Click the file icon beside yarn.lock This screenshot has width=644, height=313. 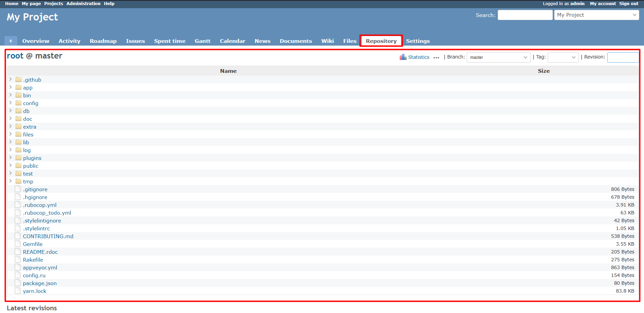point(18,290)
